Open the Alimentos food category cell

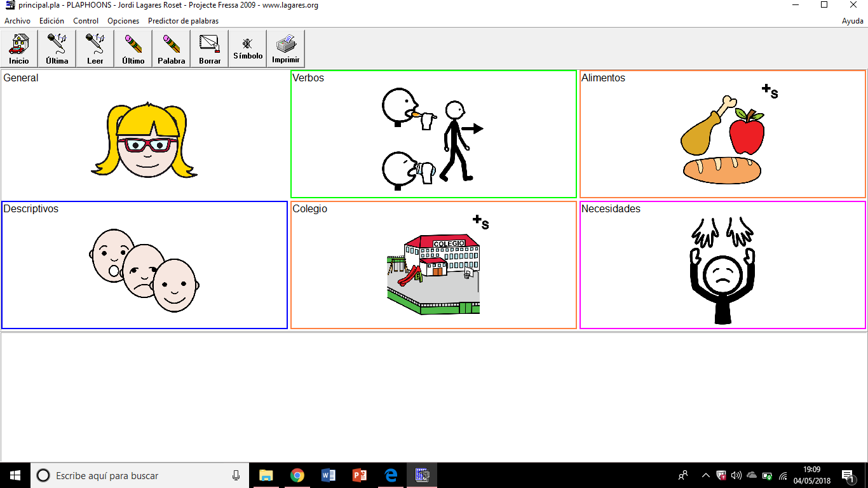tap(722, 134)
